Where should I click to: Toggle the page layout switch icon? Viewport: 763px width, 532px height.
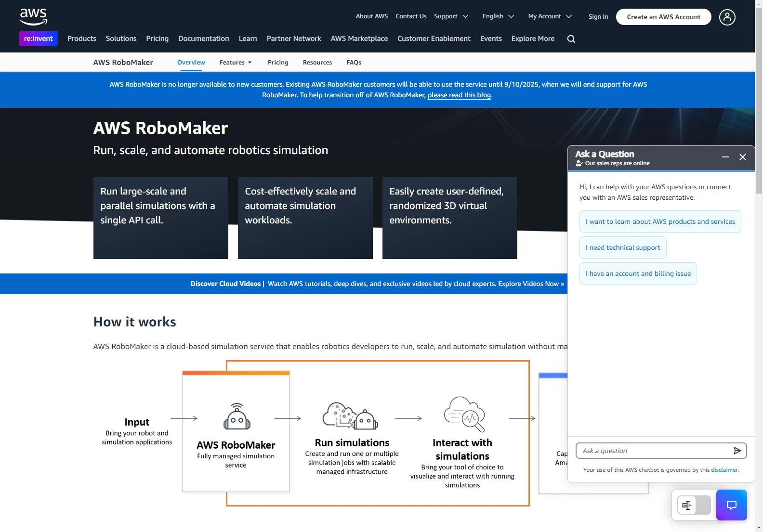694,505
